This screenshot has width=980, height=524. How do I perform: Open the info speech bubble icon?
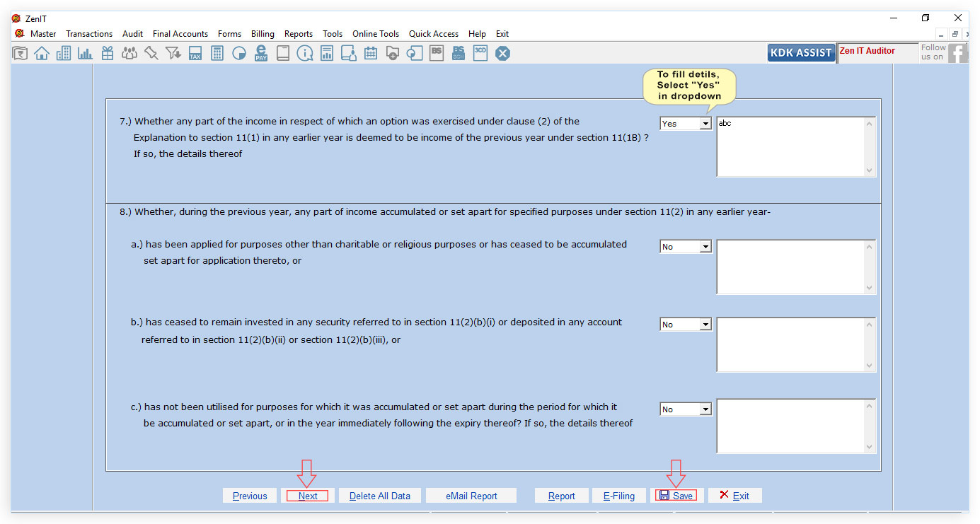pos(305,53)
